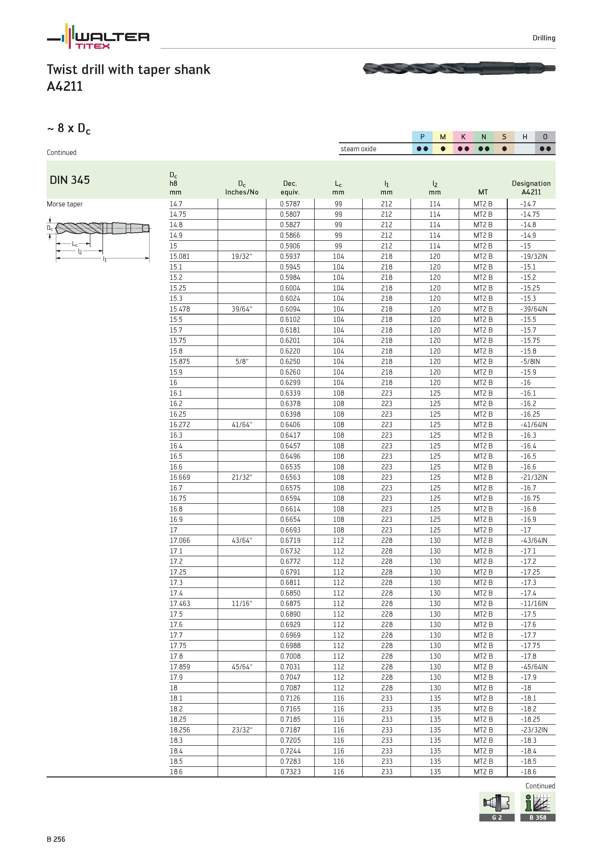The height and width of the screenshot is (868, 614).
Task: Open the G 2 tool holder reference icon
Action: [497, 806]
